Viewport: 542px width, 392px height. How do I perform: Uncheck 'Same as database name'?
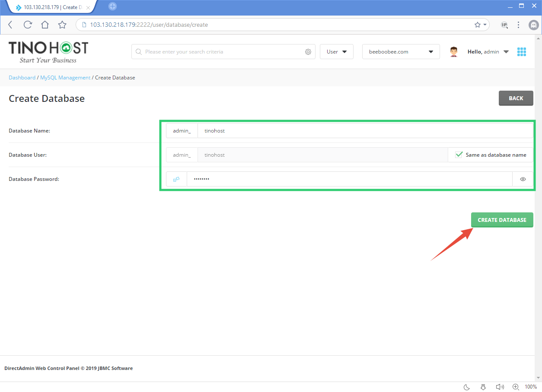click(x=459, y=154)
